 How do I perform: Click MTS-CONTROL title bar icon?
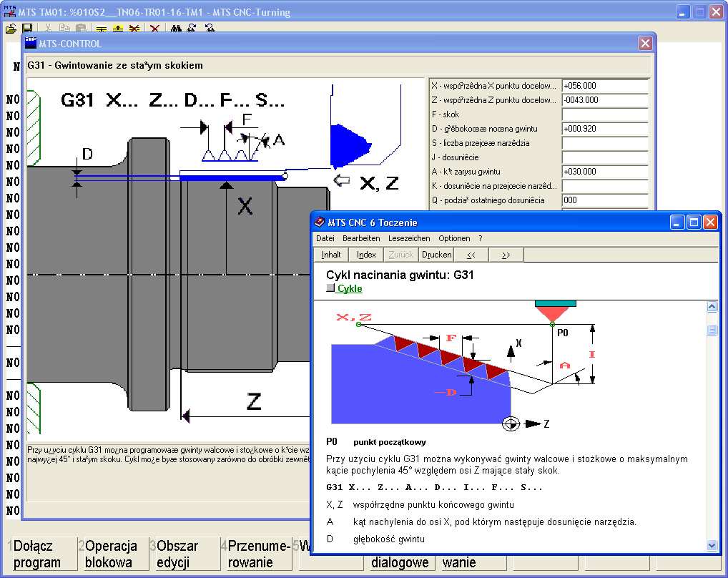pyautogui.click(x=31, y=43)
